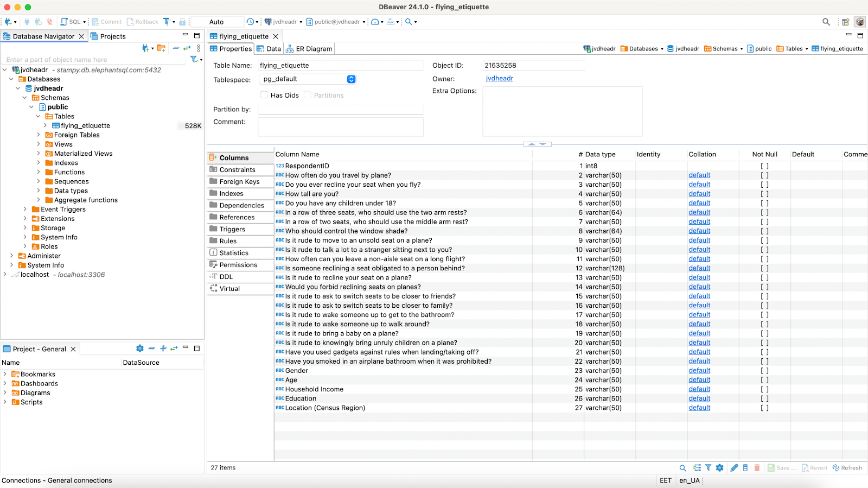Click the filter funnel in Navigator search

click(x=194, y=59)
